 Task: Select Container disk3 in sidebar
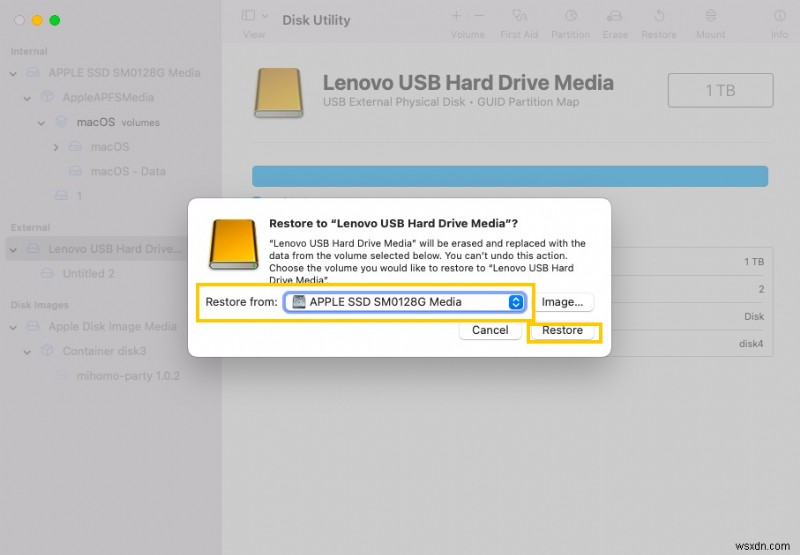(104, 351)
